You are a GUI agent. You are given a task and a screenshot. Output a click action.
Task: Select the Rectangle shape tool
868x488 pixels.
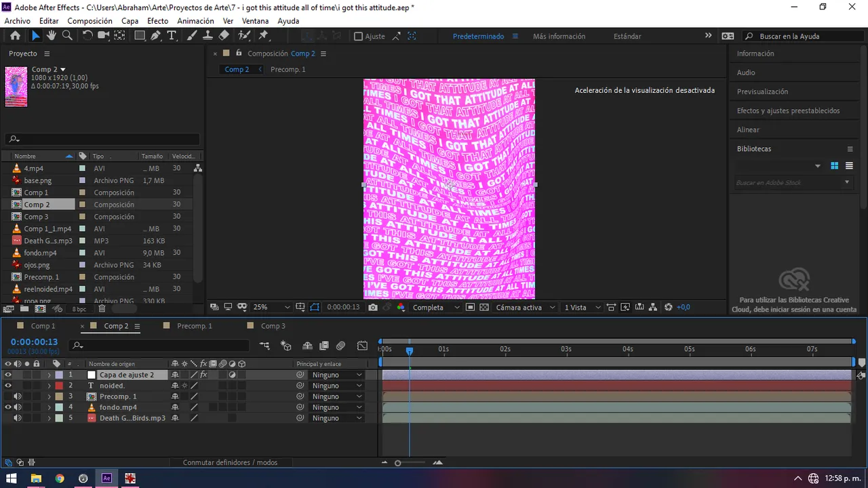click(140, 36)
